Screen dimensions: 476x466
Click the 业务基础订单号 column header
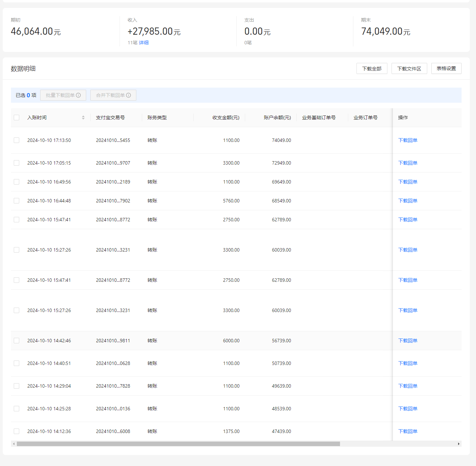pyautogui.click(x=319, y=118)
